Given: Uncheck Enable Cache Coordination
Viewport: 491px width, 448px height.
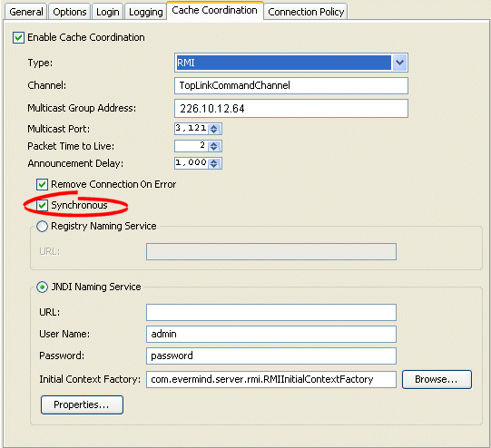Looking at the screenshot, I should point(18,37).
